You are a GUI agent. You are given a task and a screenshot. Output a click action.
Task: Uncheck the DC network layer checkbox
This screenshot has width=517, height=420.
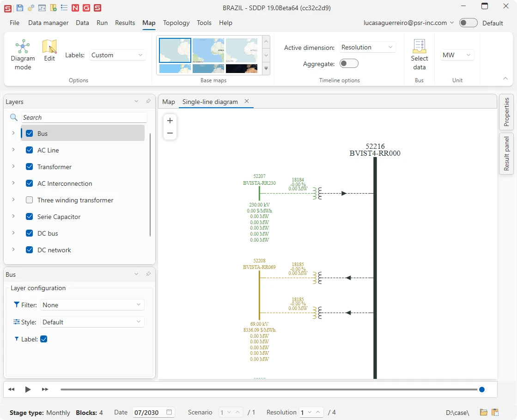coord(30,250)
